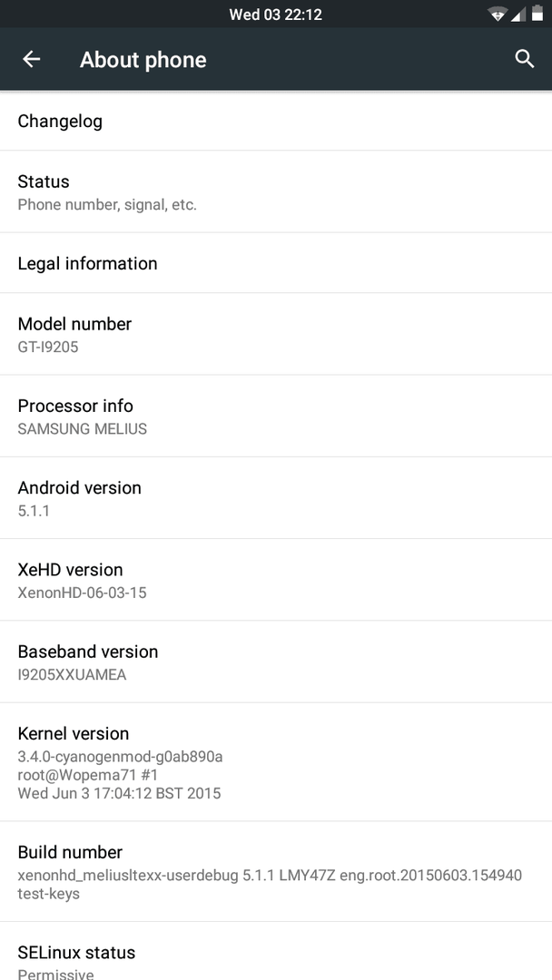Tap the Baseband version row
Screen dimensions: 552x980
[276, 661]
